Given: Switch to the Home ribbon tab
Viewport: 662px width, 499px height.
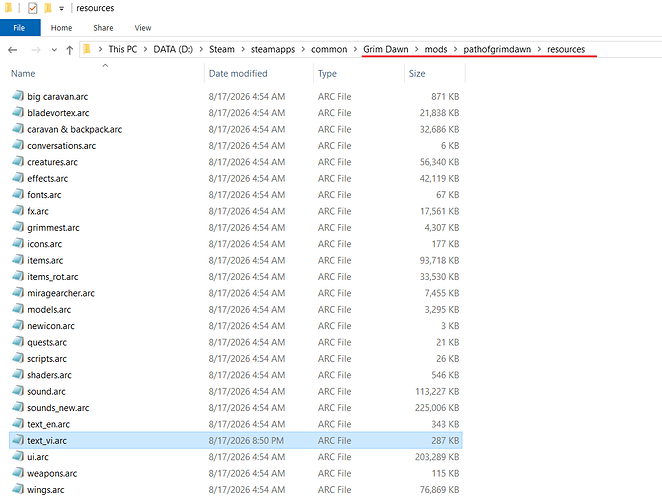Looking at the screenshot, I should [x=61, y=28].
